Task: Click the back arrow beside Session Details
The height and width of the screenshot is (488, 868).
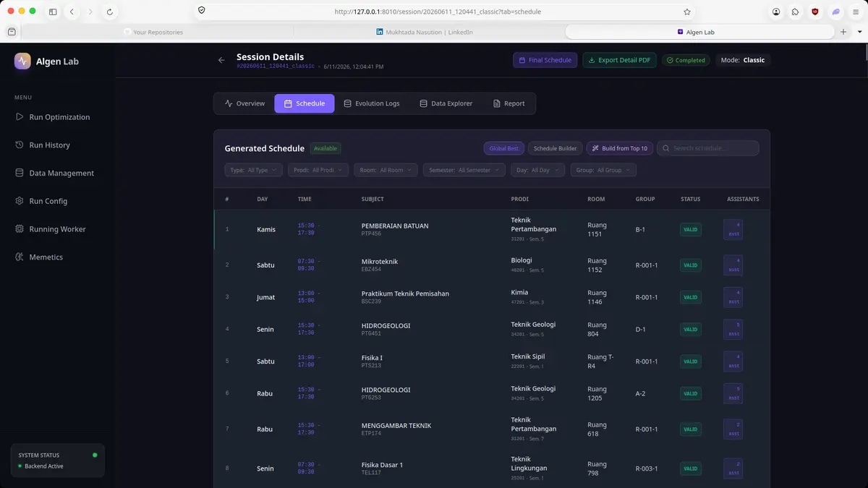Action: (221, 60)
